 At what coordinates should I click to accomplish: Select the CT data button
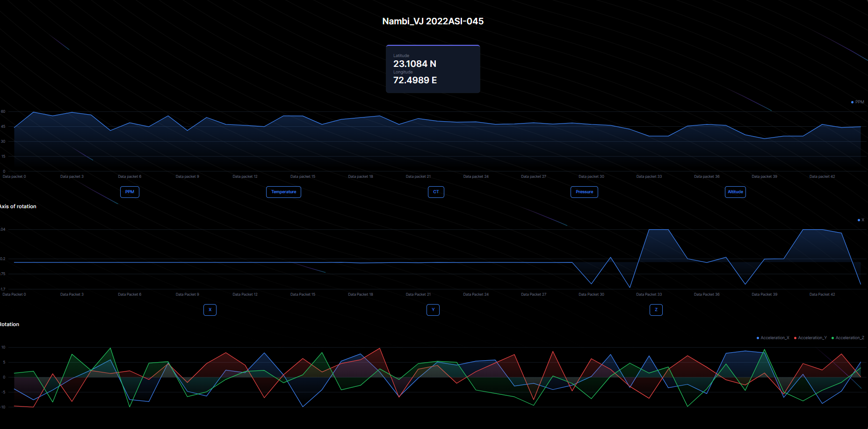436,192
